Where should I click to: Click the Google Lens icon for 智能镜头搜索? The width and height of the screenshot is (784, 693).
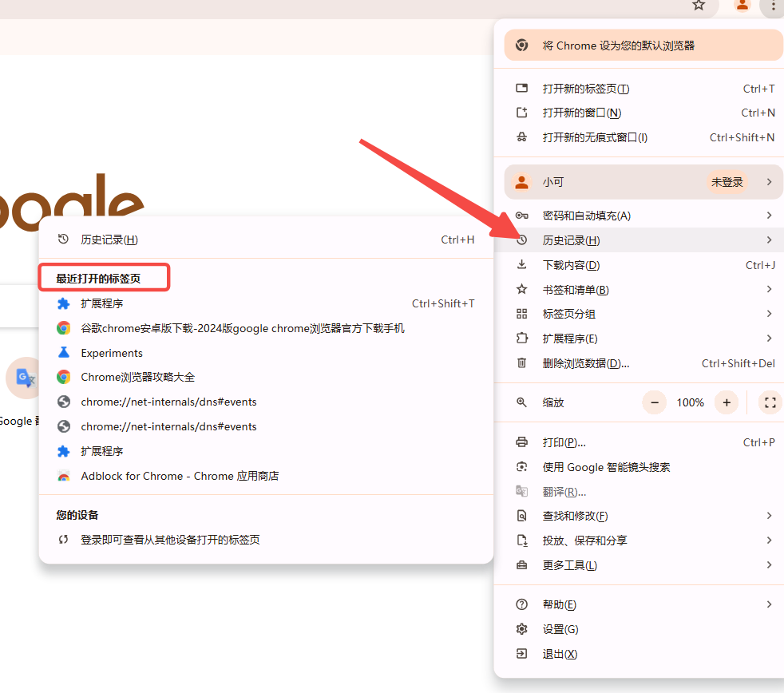click(x=521, y=466)
